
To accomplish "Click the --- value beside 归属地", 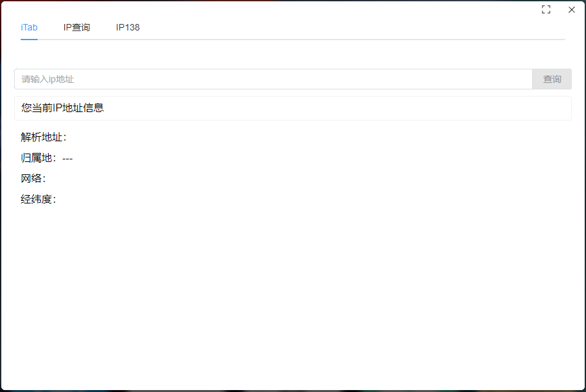I will coord(67,158).
